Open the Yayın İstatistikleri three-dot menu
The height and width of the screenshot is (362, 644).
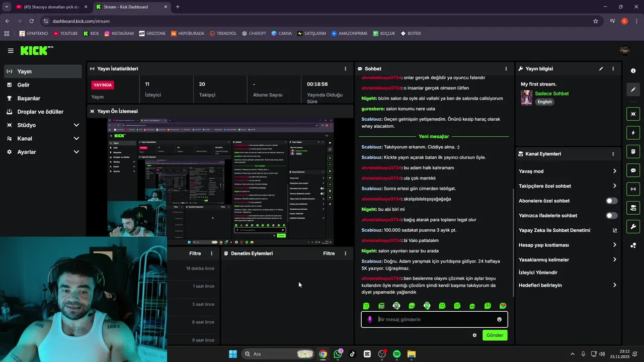345,69
